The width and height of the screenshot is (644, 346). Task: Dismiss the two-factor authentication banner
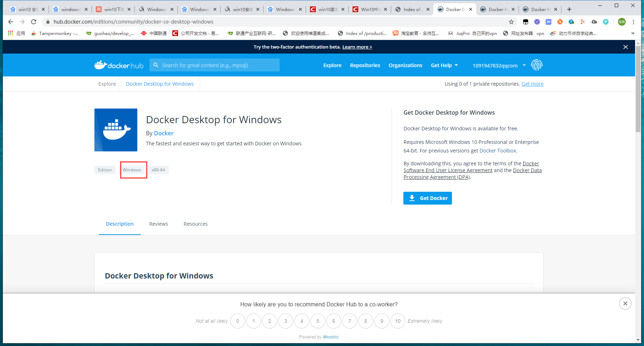click(x=625, y=47)
